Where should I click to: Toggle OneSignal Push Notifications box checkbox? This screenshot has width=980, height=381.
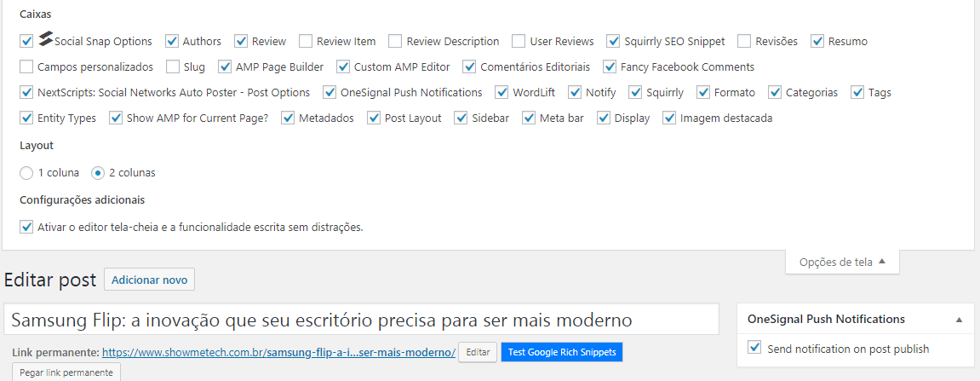(330, 93)
